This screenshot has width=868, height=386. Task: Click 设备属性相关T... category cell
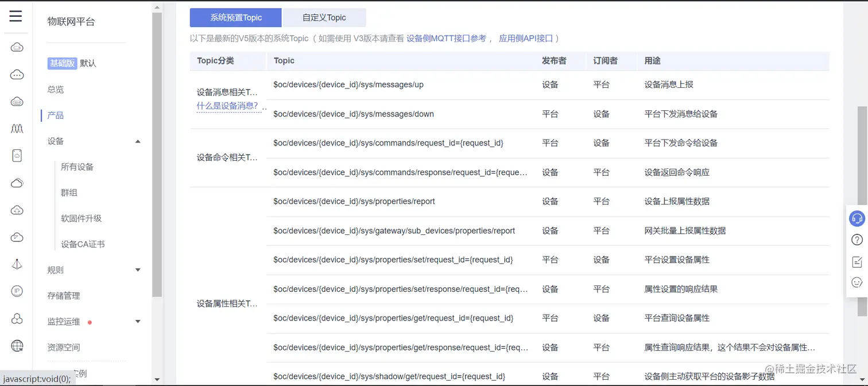227,304
